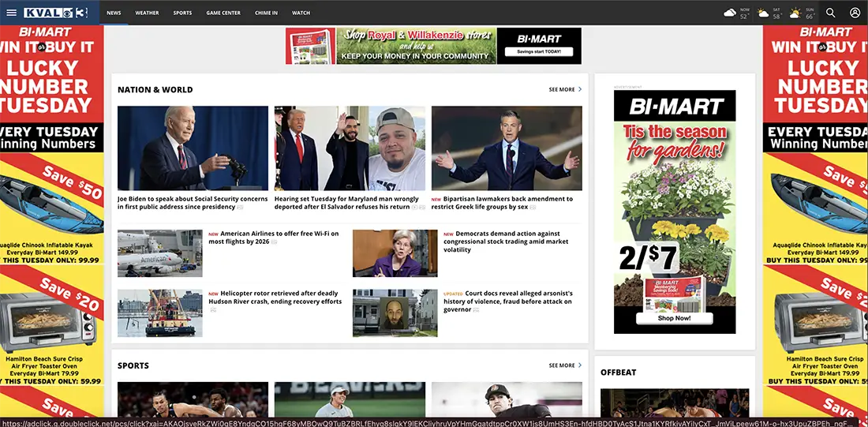The image size is (868, 427).
Task: Open the search magnifier icon
Action: (830, 13)
